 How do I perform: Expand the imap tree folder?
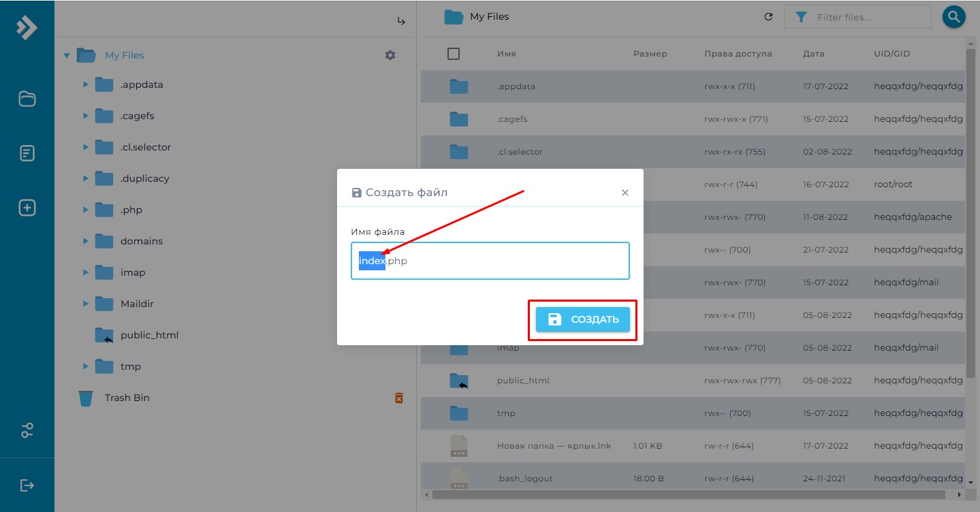click(86, 272)
